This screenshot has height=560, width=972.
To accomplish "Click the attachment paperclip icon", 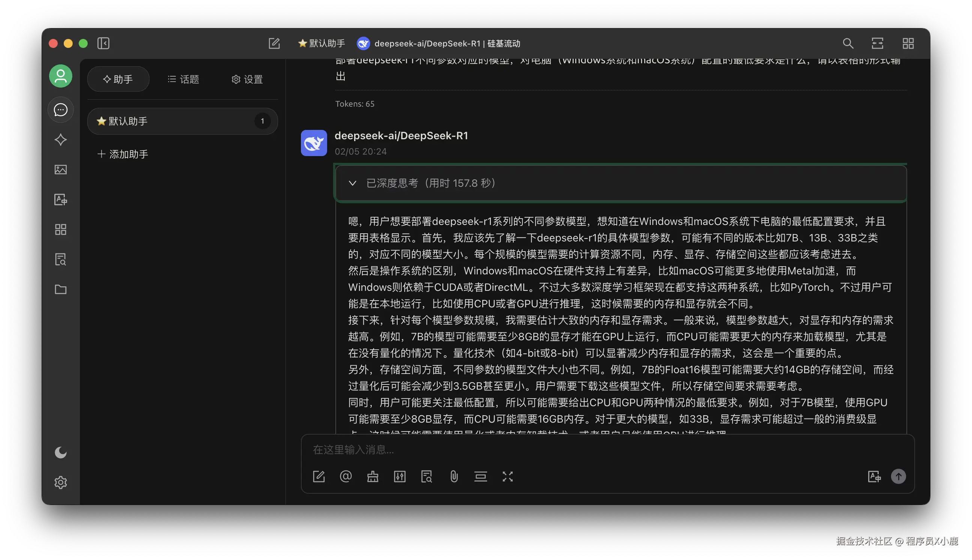I will click(x=454, y=477).
